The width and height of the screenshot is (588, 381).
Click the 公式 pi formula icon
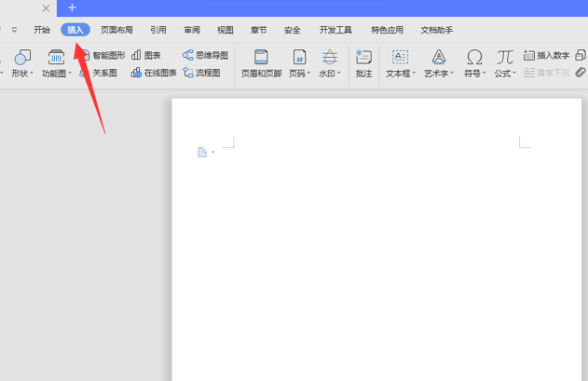[505, 58]
